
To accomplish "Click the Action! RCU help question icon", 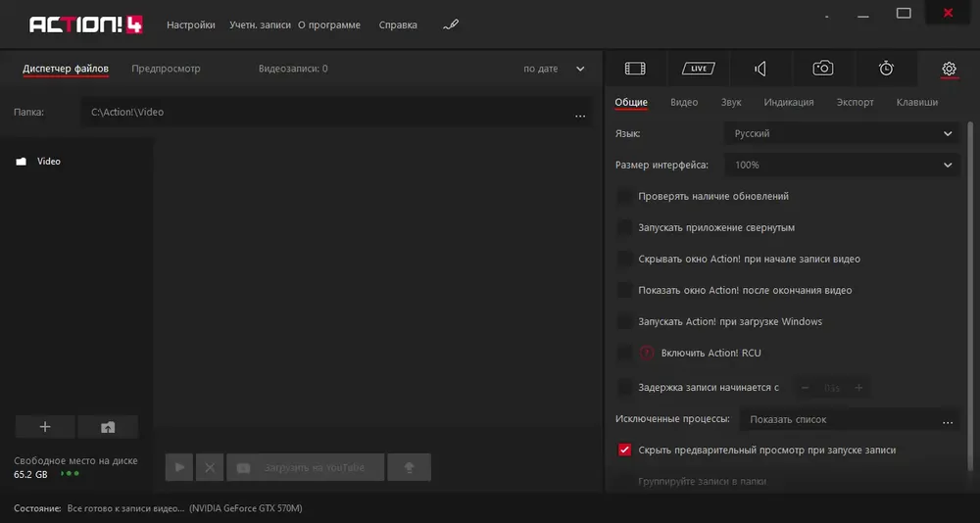I will (646, 353).
